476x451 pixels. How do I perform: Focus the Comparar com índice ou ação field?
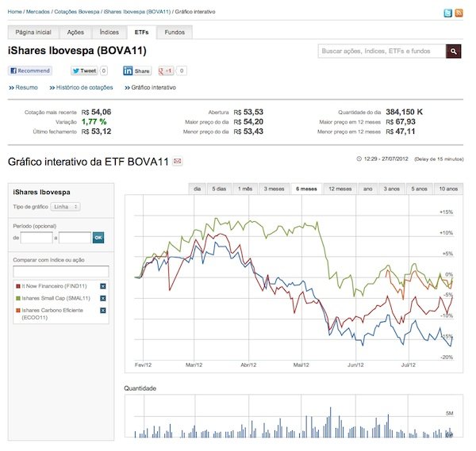61,271
